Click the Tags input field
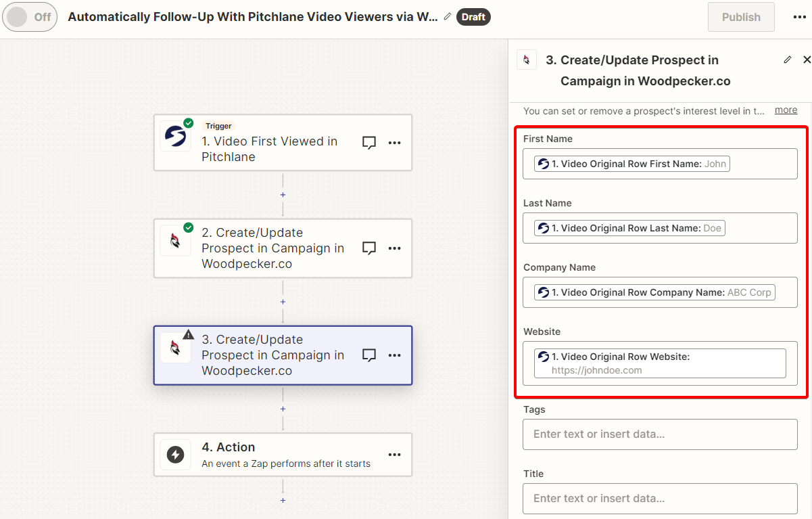This screenshot has height=519, width=812. pos(660,434)
